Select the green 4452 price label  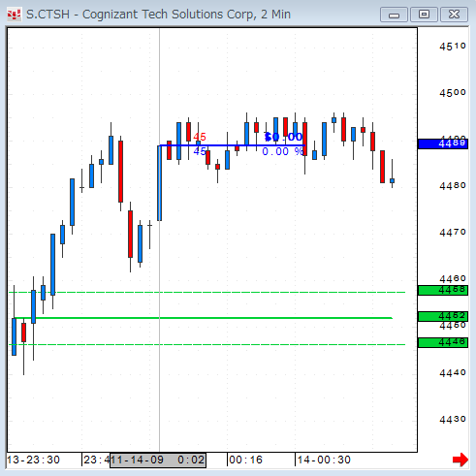[x=443, y=316]
